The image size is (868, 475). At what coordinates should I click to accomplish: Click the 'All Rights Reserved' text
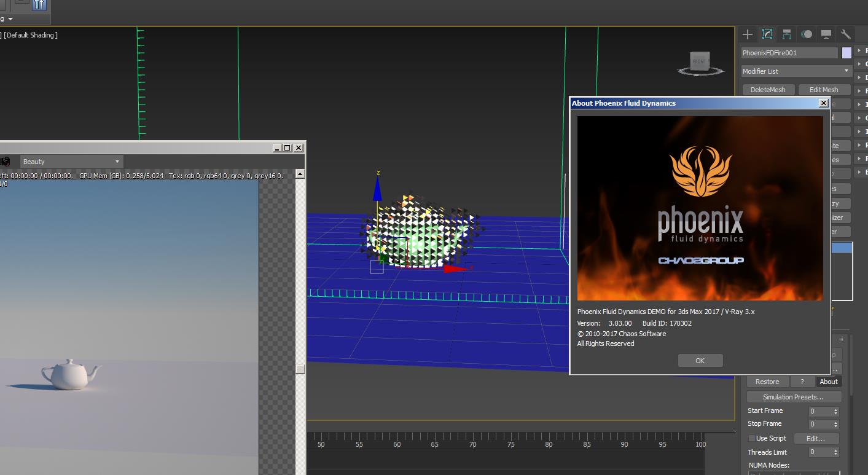click(x=606, y=343)
